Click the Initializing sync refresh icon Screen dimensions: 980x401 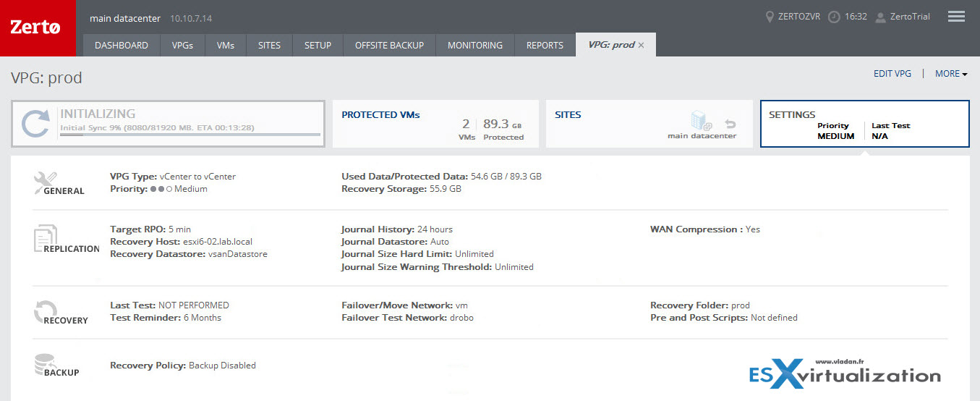(x=35, y=123)
